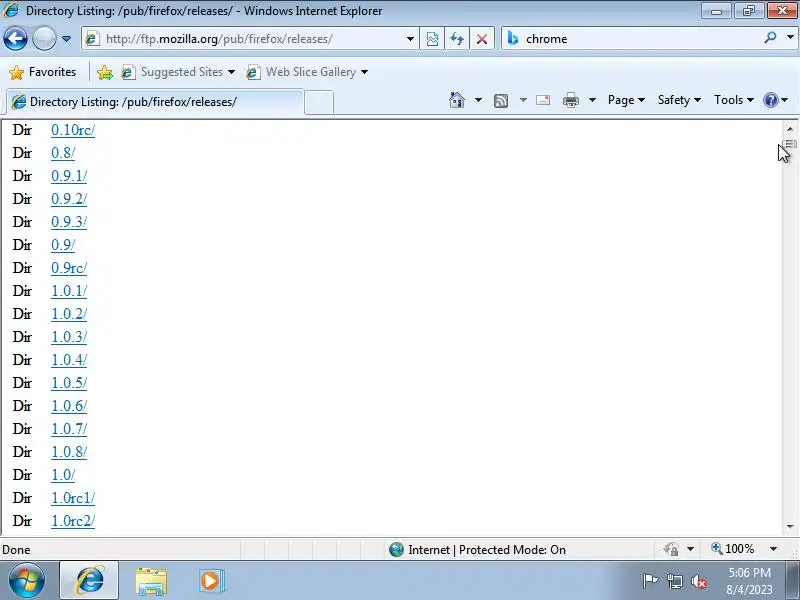
Task: Expand the Home button dropdown arrow
Action: click(478, 100)
